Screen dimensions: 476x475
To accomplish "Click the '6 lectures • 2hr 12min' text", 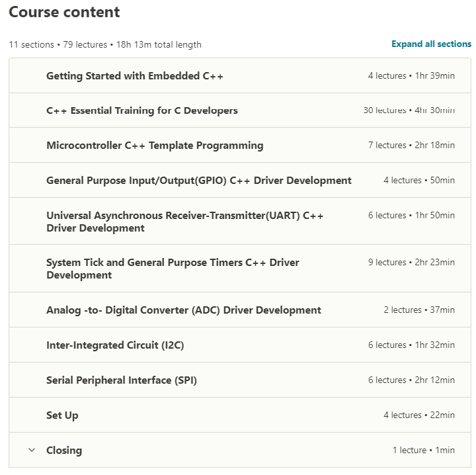I will pyautogui.click(x=411, y=380).
